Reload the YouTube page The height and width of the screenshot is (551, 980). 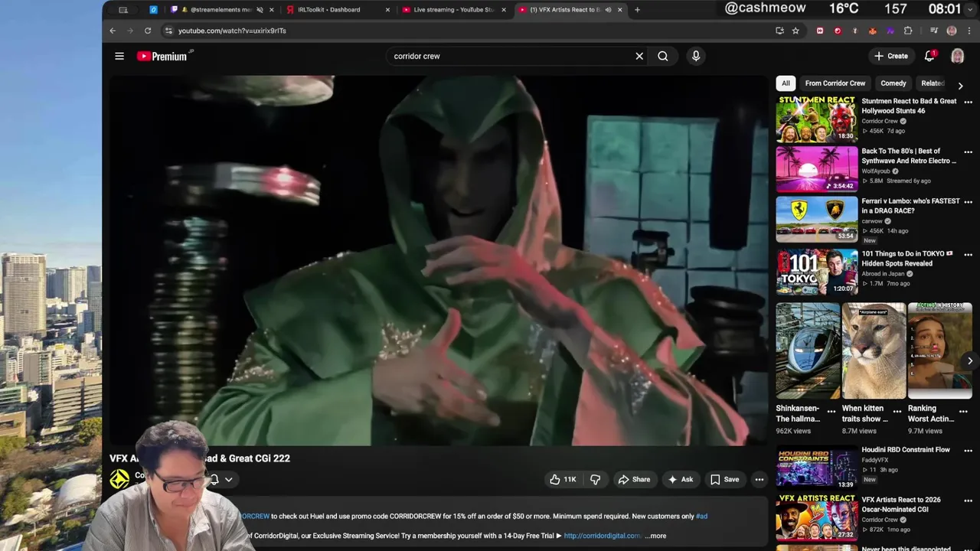point(148,31)
